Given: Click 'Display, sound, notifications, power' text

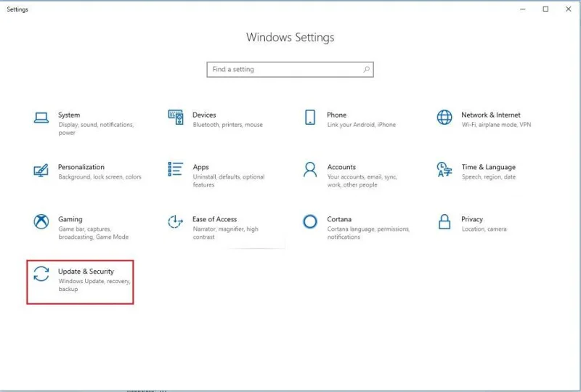Looking at the screenshot, I should tap(96, 128).
